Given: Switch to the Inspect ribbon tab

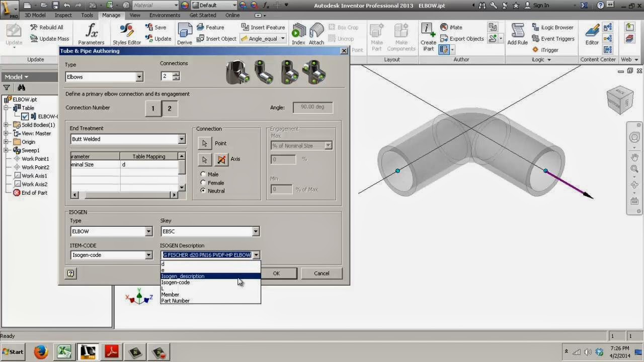Looking at the screenshot, I should click(63, 15).
